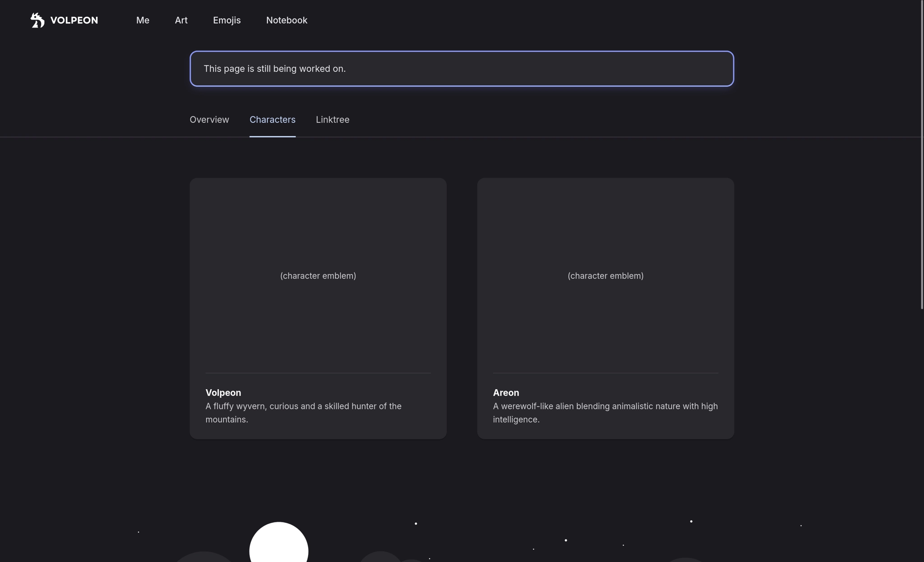Open the Notebook page

(286, 20)
